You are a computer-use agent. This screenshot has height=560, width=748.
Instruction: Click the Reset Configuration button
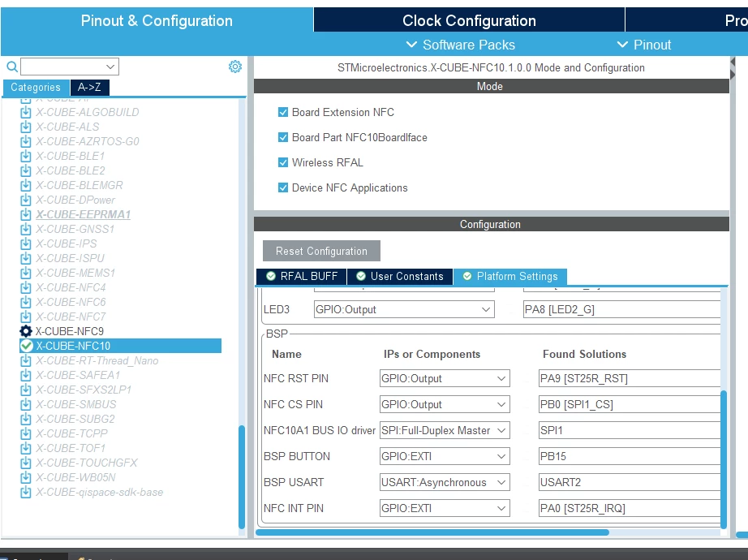point(321,251)
